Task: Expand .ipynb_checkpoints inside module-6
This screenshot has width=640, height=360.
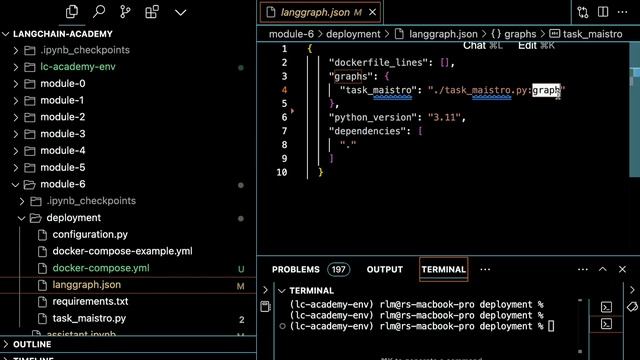Action: coord(22,201)
